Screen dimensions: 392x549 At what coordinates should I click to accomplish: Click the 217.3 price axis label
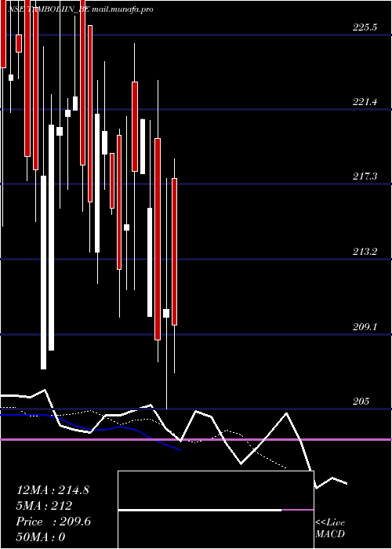(365, 176)
